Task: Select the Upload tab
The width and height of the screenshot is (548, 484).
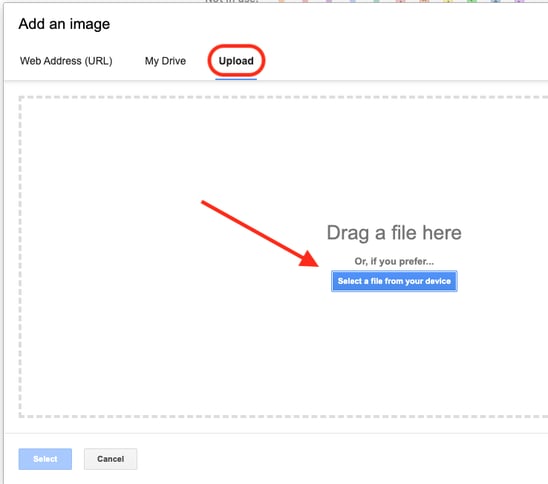Action: click(x=236, y=61)
